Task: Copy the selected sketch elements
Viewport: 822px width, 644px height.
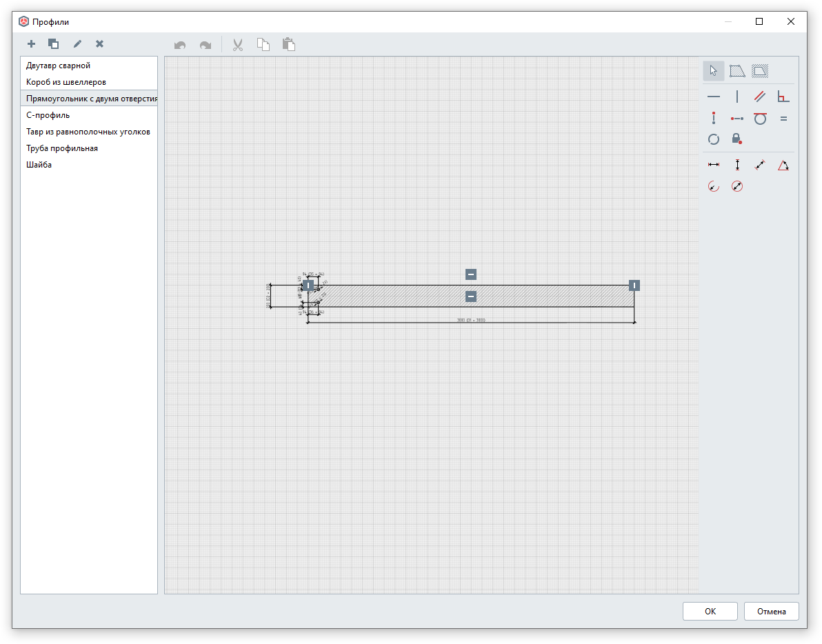Action: tap(263, 45)
